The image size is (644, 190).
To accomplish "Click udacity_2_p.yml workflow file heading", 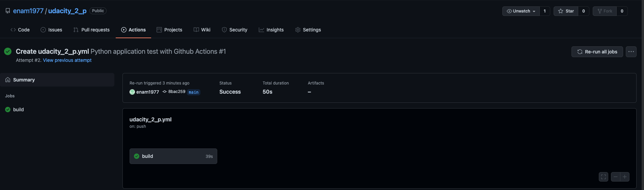I will click(150, 119).
